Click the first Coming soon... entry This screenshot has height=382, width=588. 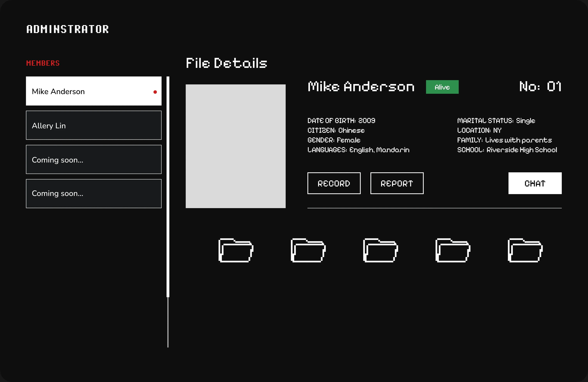[94, 159]
